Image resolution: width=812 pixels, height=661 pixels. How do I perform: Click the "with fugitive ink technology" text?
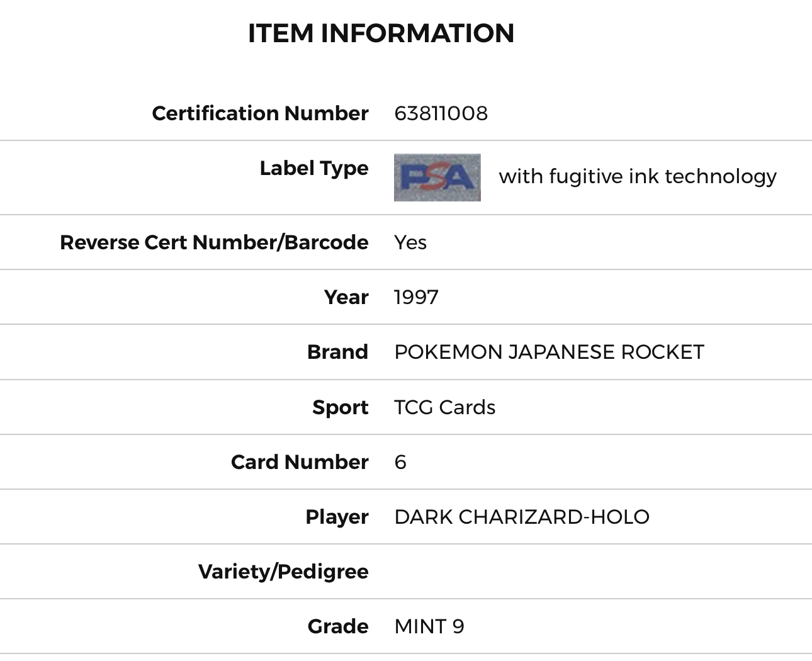[x=638, y=176]
